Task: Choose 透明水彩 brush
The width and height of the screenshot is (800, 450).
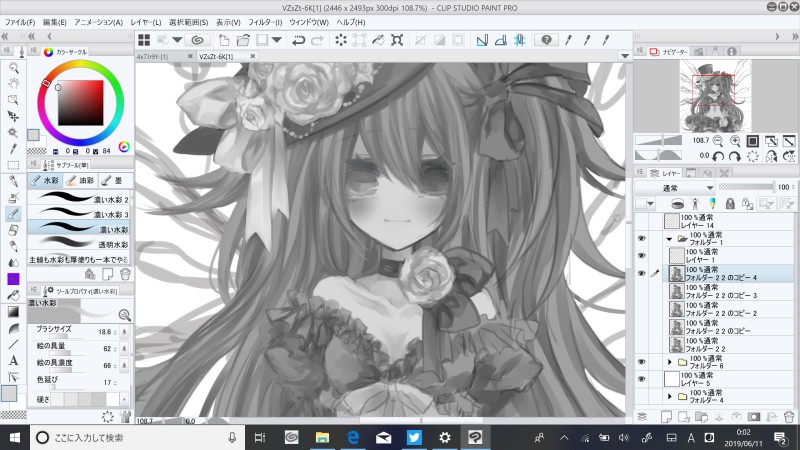Action: point(80,243)
